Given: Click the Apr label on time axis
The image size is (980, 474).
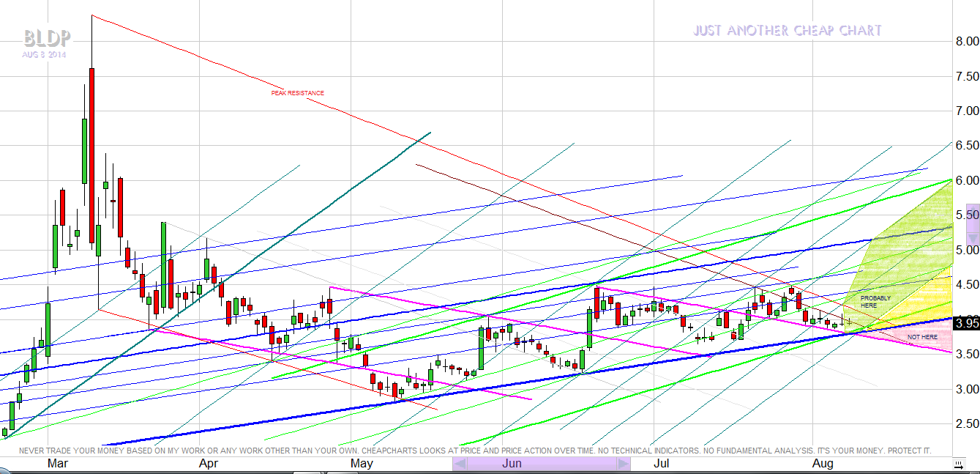Looking at the screenshot, I should [209, 464].
